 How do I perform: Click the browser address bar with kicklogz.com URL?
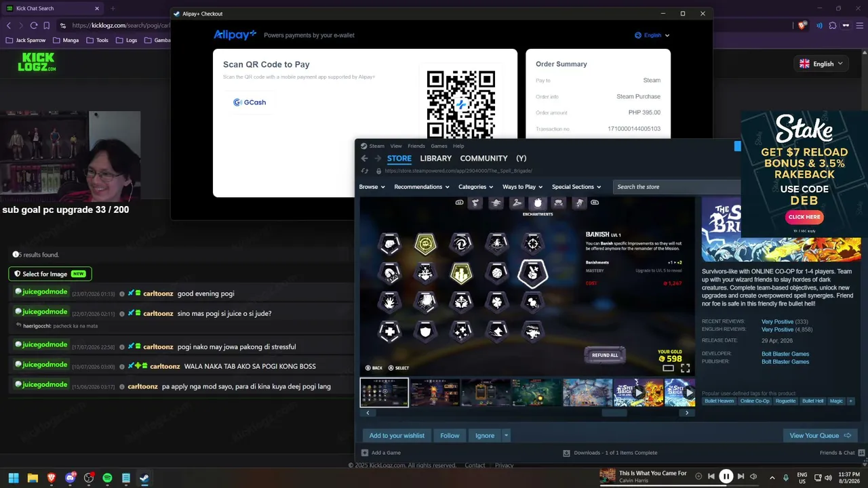coord(115,25)
